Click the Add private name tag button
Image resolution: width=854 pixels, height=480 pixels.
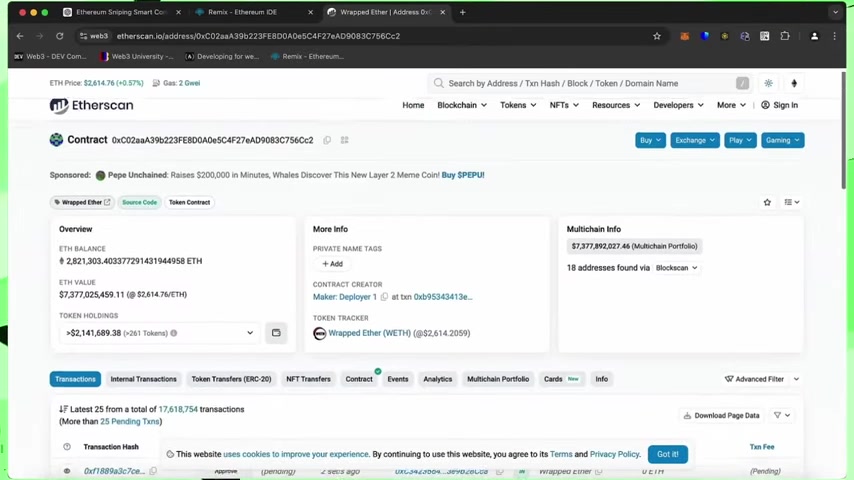tap(332, 264)
